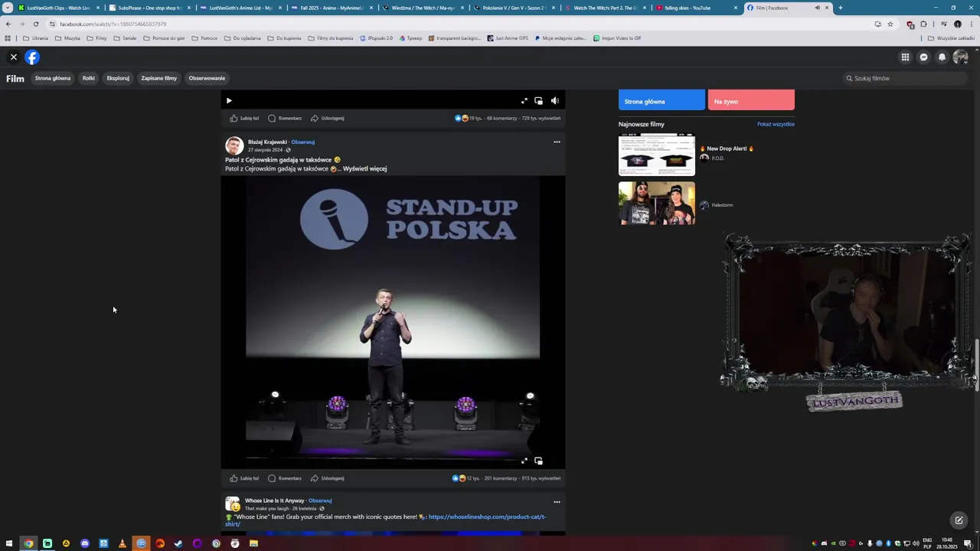The height and width of the screenshot is (551, 980).
Task: Open the Just Anime GIFS bookmark
Action: pyautogui.click(x=508, y=38)
